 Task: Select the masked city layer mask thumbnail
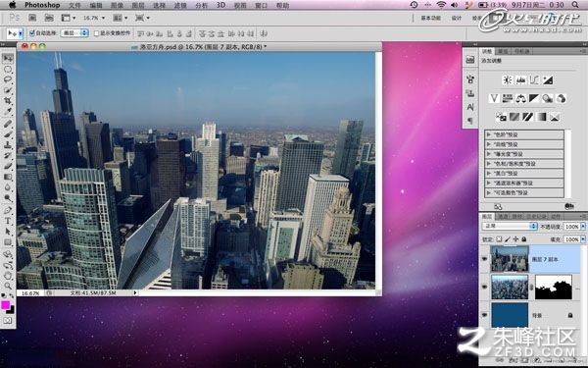click(x=553, y=288)
